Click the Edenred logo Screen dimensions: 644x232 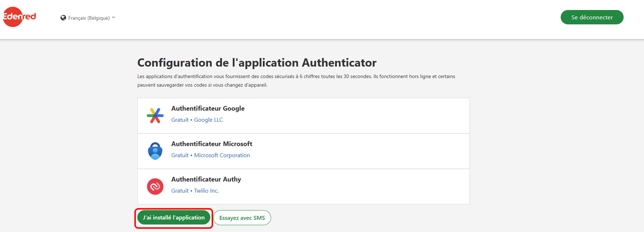pyautogui.click(x=19, y=17)
